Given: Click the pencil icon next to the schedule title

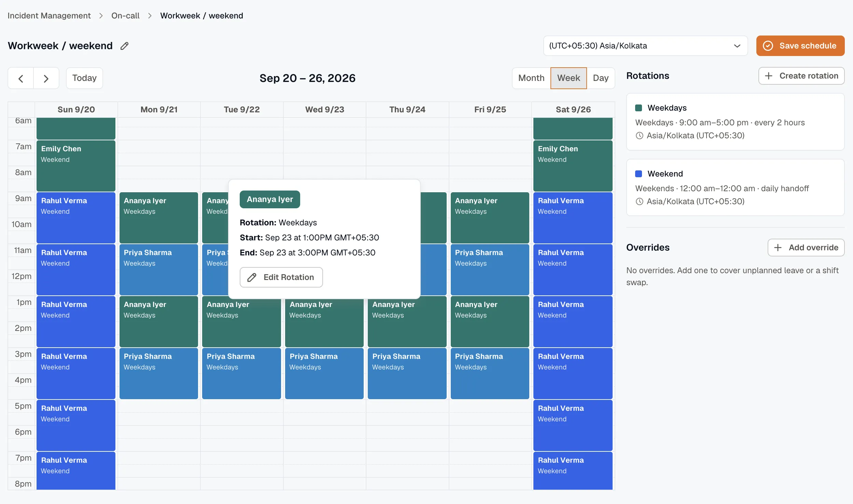Looking at the screenshot, I should click(x=125, y=46).
